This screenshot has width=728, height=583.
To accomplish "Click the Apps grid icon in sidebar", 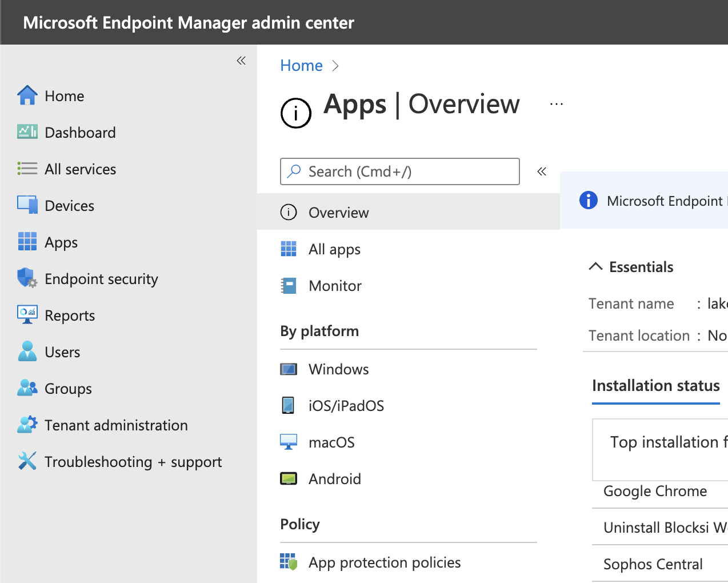I will (27, 242).
